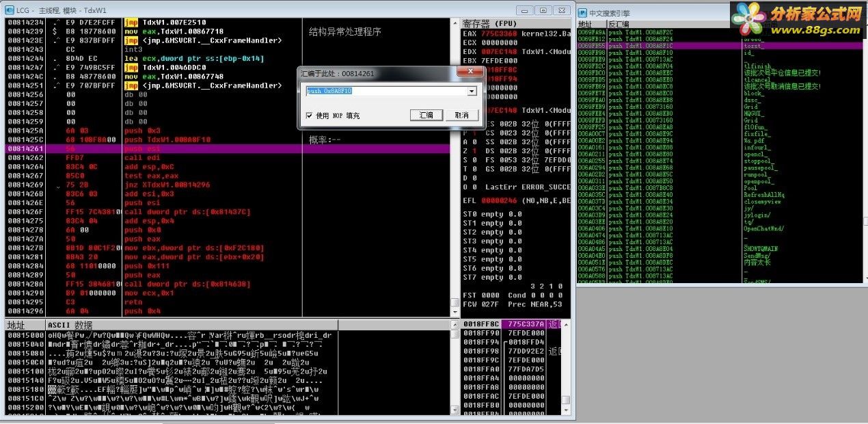Screen dimensions: 868x424
Task: Select dump row at address 00815000
Action: pyautogui.click(x=228, y=336)
